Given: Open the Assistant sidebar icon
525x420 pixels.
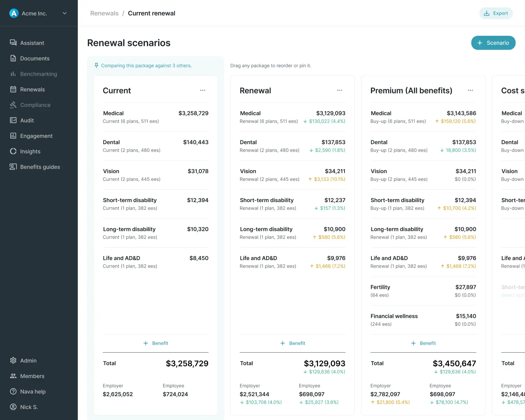Looking at the screenshot, I should point(13,43).
